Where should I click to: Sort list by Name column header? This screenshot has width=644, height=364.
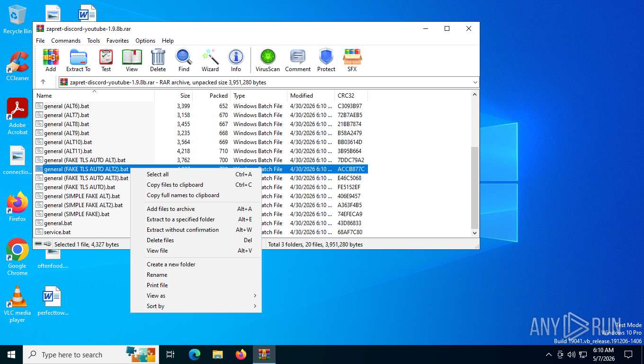(x=94, y=95)
